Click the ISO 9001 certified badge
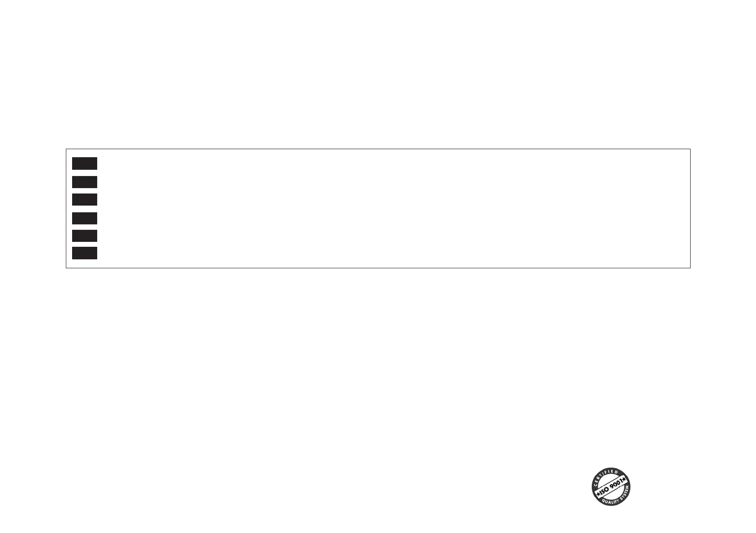The height and width of the screenshot is (533, 756). [x=611, y=487]
